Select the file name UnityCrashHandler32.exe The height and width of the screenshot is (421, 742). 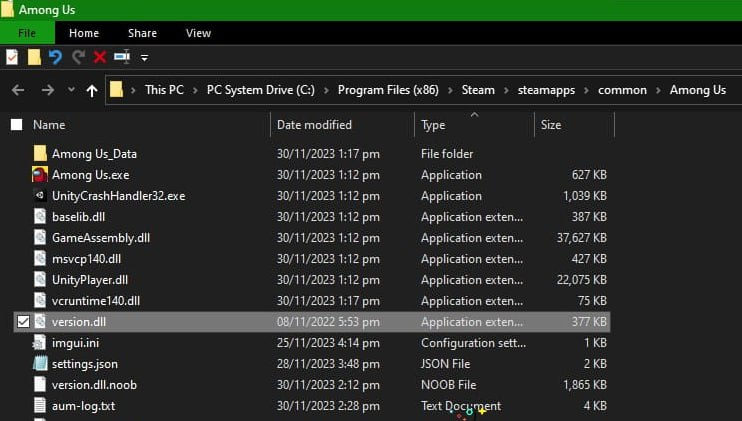118,196
